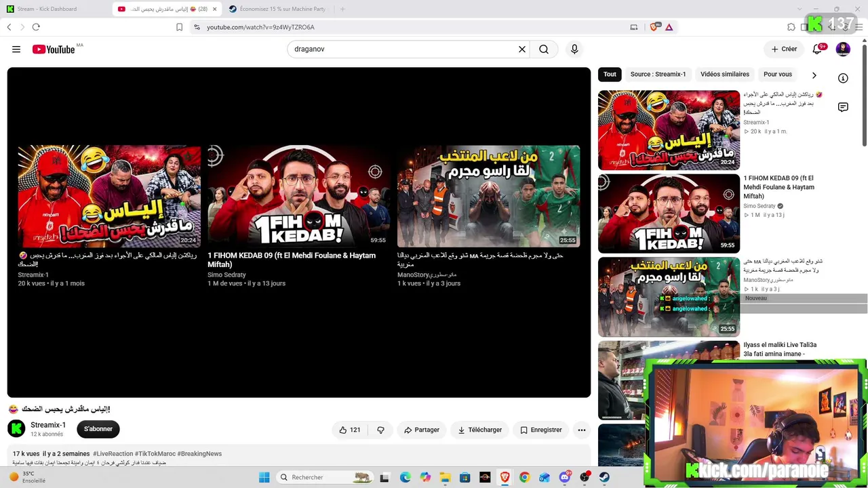Reload the YouTube page
Image resolution: width=868 pixels, height=488 pixels.
point(36,27)
